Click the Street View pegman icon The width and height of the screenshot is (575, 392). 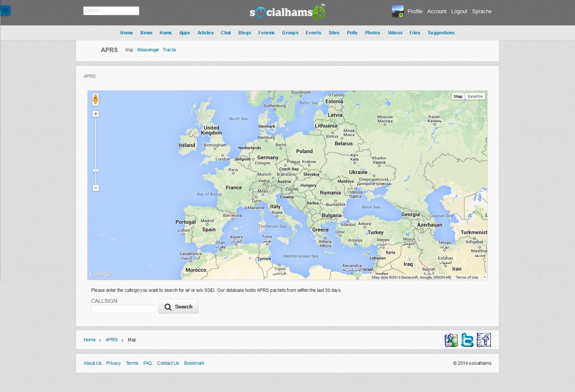tap(96, 100)
